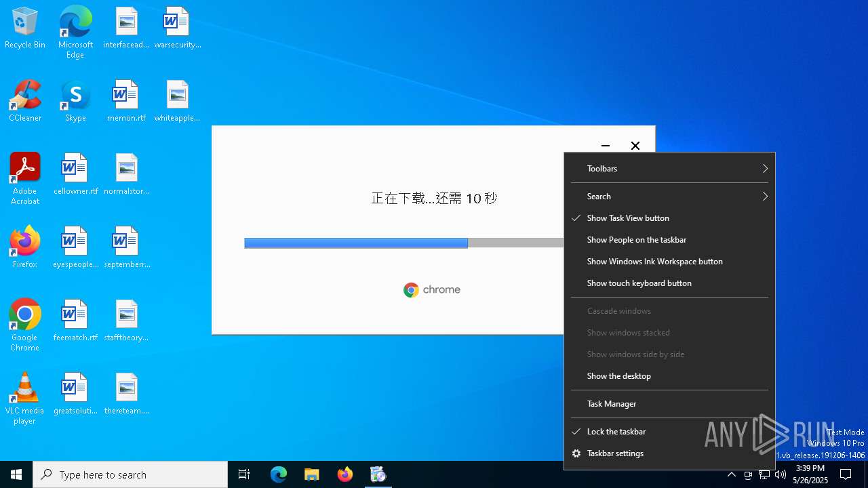Select the eyespeople Word document icon
Screen dimensions: 868x488
click(x=75, y=248)
